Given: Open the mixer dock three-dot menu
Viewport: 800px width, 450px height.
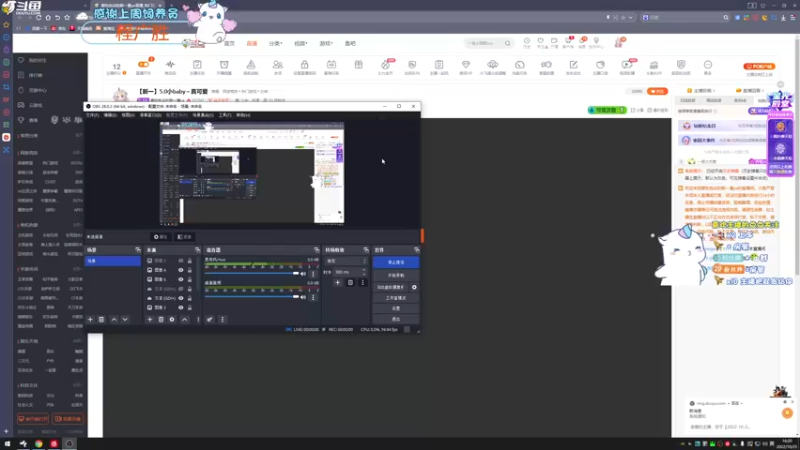Looking at the screenshot, I should [222, 319].
